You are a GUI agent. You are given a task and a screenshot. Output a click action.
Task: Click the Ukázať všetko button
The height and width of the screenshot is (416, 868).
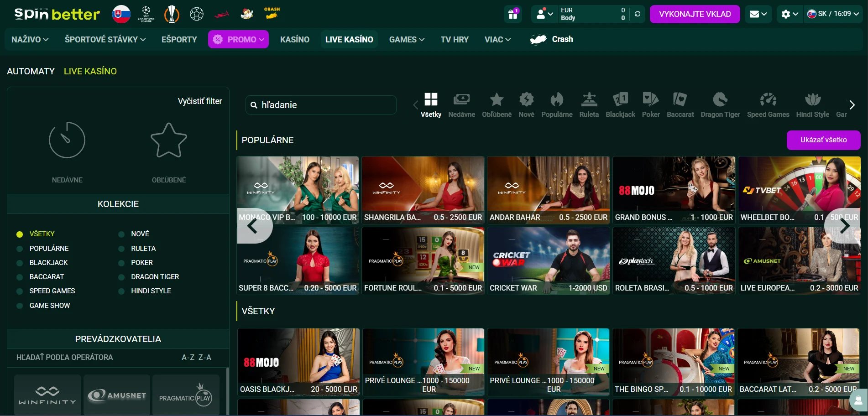(x=823, y=140)
